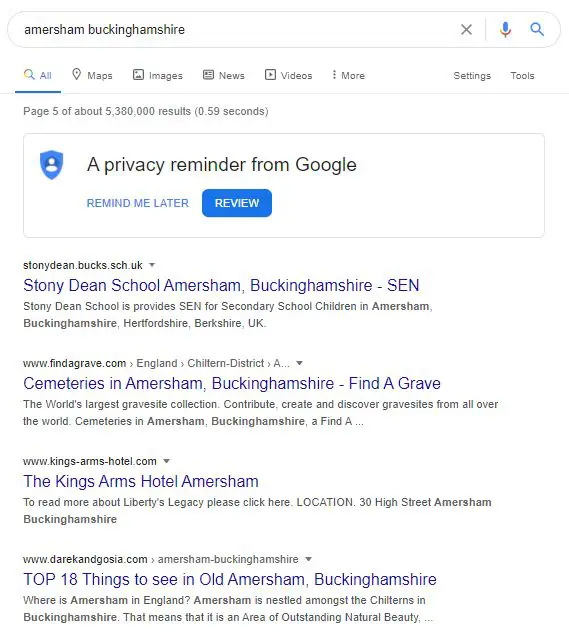569x641 pixels.
Task: Open the Maps tab pin icon
Action: click(x=76, y=74)
